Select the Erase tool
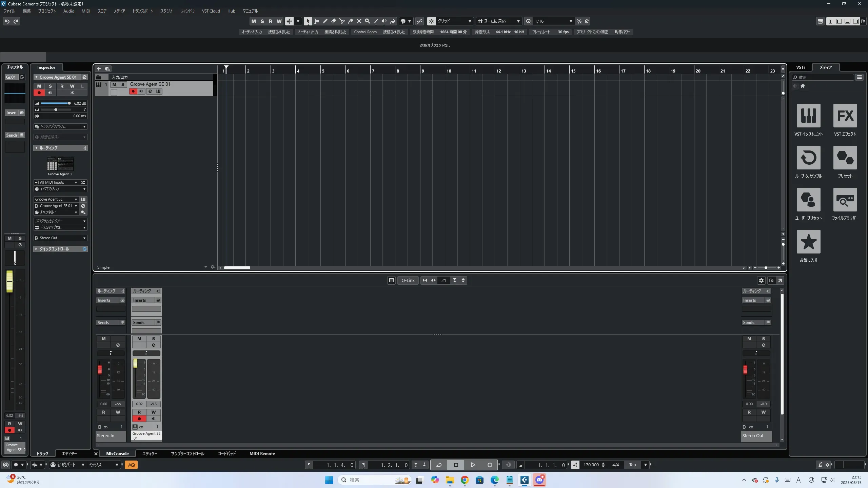868x488 pixels. pyautogui.click(x=333, y=21)
